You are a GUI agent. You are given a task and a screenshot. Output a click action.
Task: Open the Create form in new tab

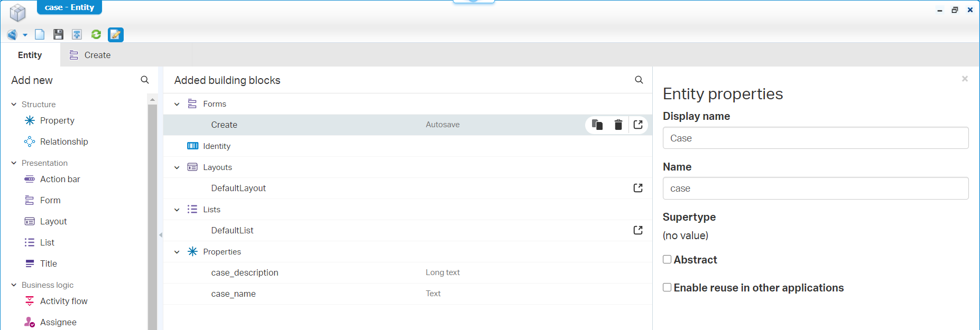tap(638, 125)
